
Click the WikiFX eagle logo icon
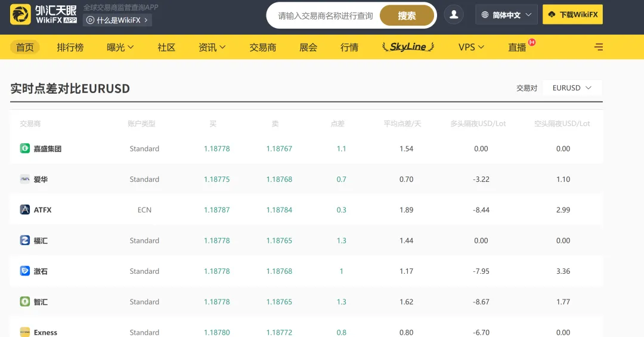coord(20,14)
